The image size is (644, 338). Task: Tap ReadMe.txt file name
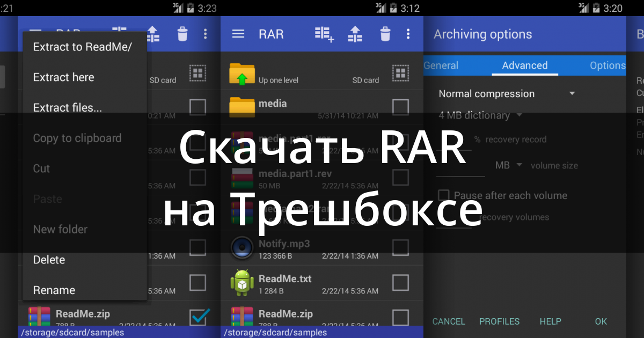pos(285,278)
